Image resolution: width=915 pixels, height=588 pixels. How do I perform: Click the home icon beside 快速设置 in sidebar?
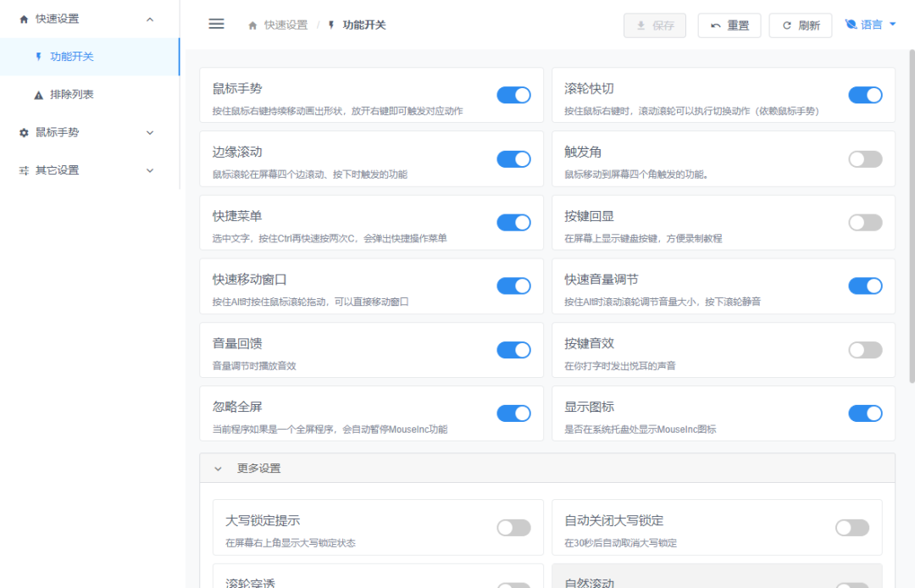pyautogui.click(x=24, y=19)
